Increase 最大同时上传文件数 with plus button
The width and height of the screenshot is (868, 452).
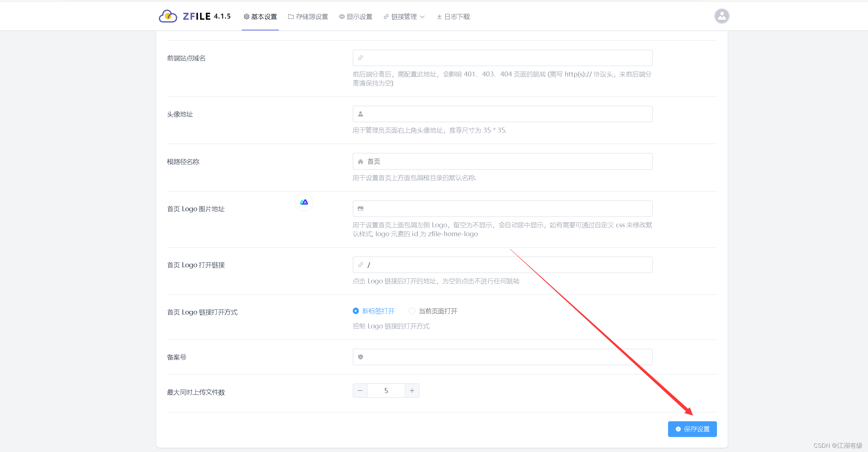pyautogui.click(x=412, y=391)
